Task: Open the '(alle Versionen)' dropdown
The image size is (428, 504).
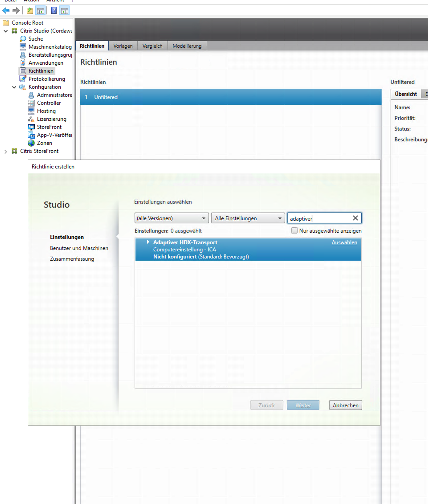Action: point(171,218)
